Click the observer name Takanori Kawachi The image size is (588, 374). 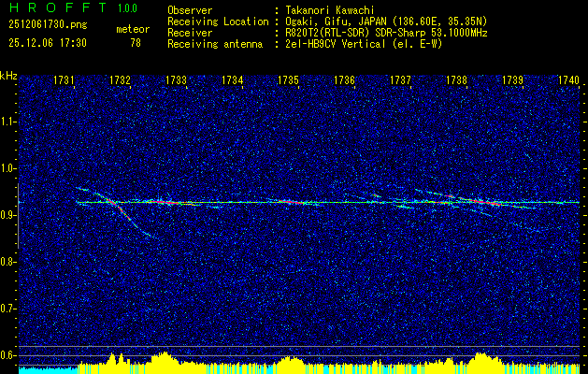click(x=329, y=10)
